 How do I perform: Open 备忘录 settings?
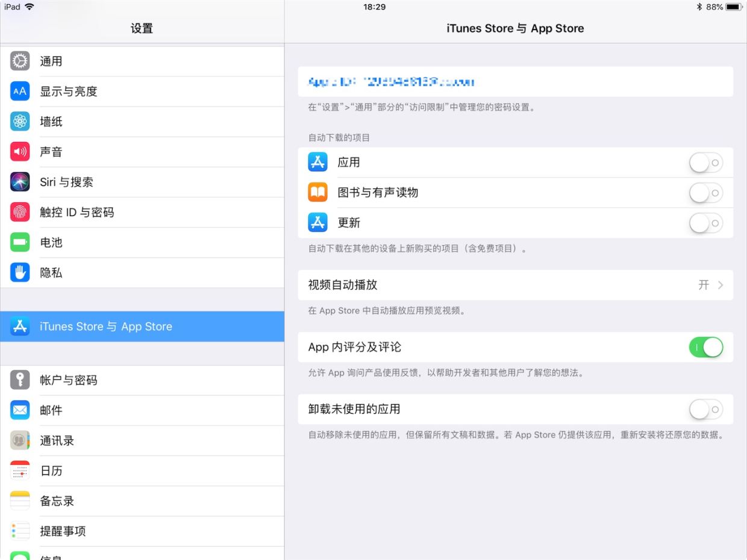tap(142, 500)
